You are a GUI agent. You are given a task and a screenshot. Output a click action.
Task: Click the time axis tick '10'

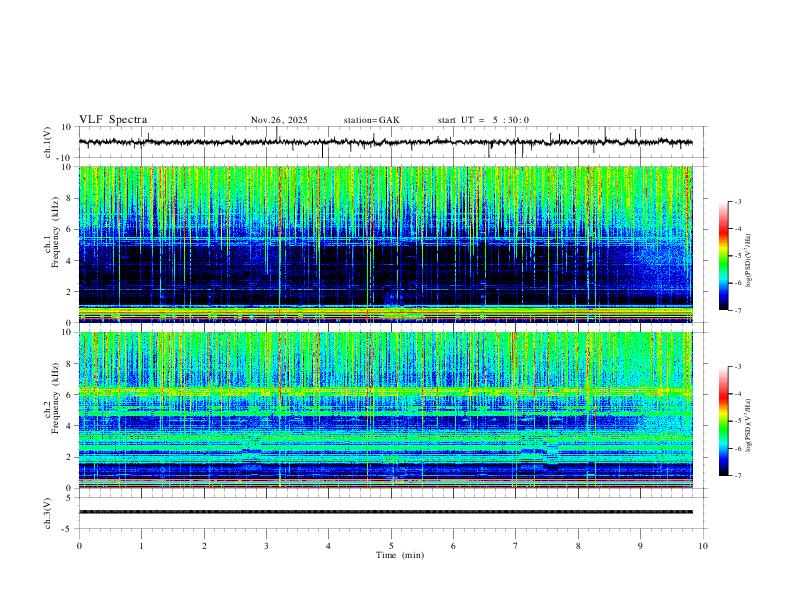(x=703, y=546)
